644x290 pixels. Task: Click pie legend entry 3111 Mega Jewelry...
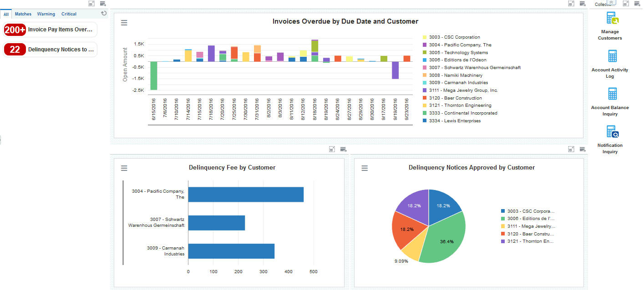(528, 226)
